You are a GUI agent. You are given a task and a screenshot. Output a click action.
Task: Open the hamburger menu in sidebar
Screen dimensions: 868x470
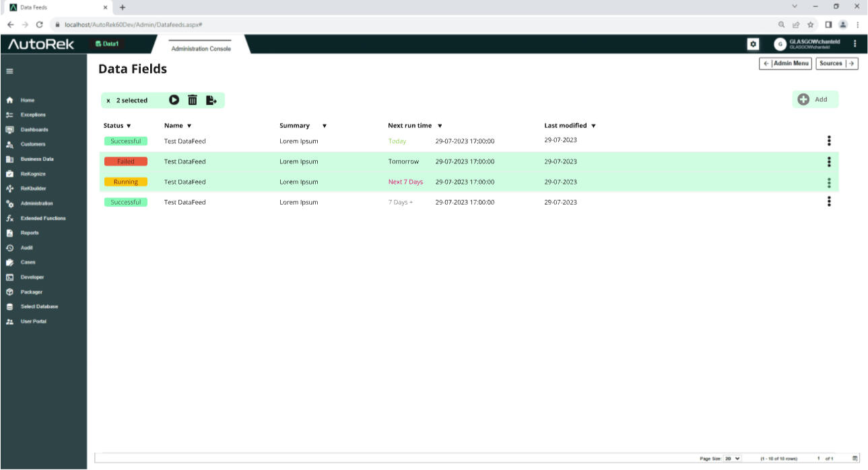pyautogui.click(x=9, y=71)
